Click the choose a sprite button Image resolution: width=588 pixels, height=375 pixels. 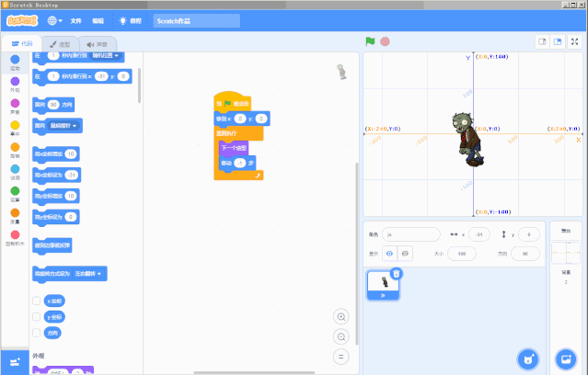[528, 359]
